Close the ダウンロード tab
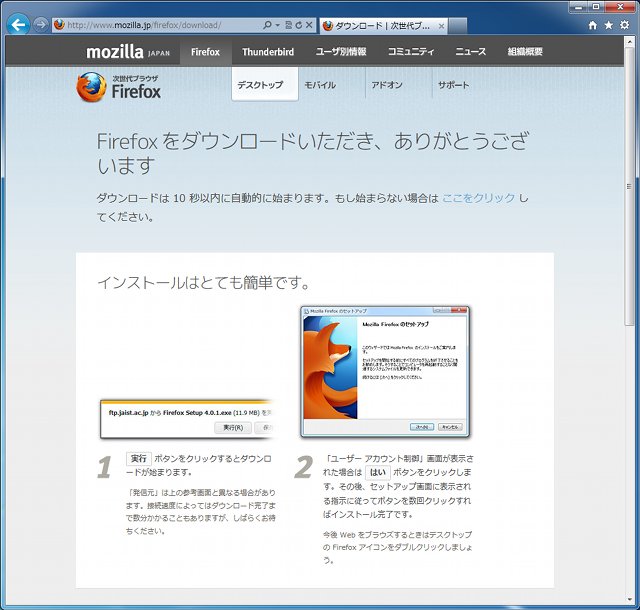The width and height of the screenshot is (640, 610). point(441,26)
